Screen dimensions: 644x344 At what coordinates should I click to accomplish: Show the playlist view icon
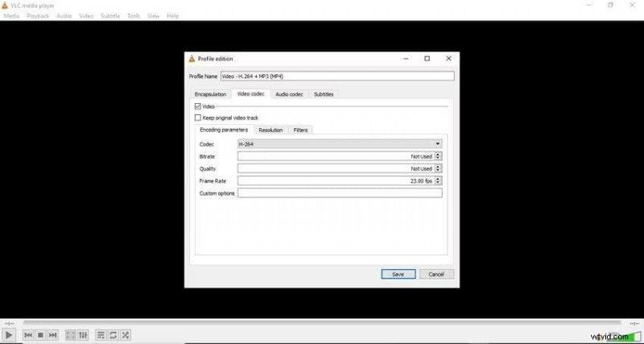(101, 334)
